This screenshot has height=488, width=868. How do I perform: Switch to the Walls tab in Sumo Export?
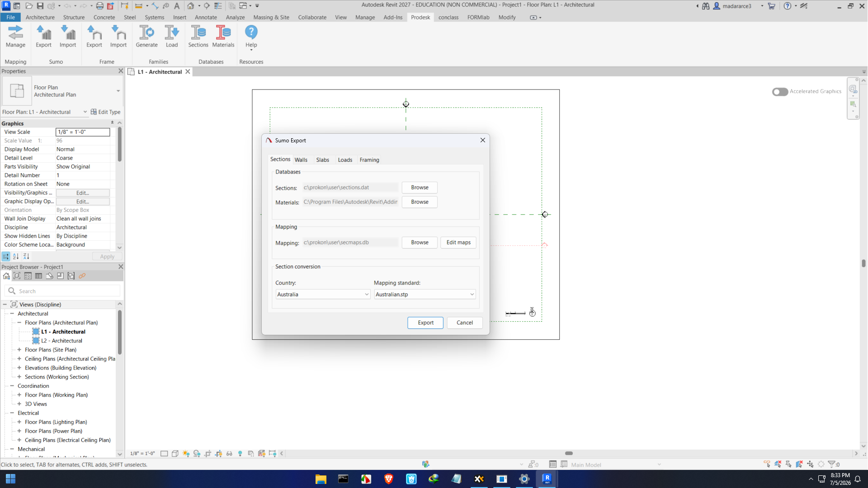[x=301, y=160]
